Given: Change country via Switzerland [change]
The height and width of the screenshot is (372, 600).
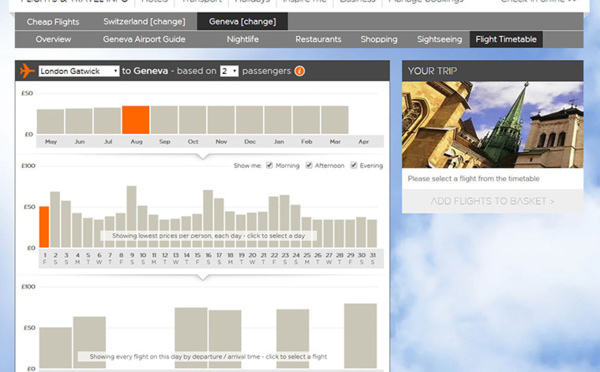Looking at the screenshot, I should 144,22.
